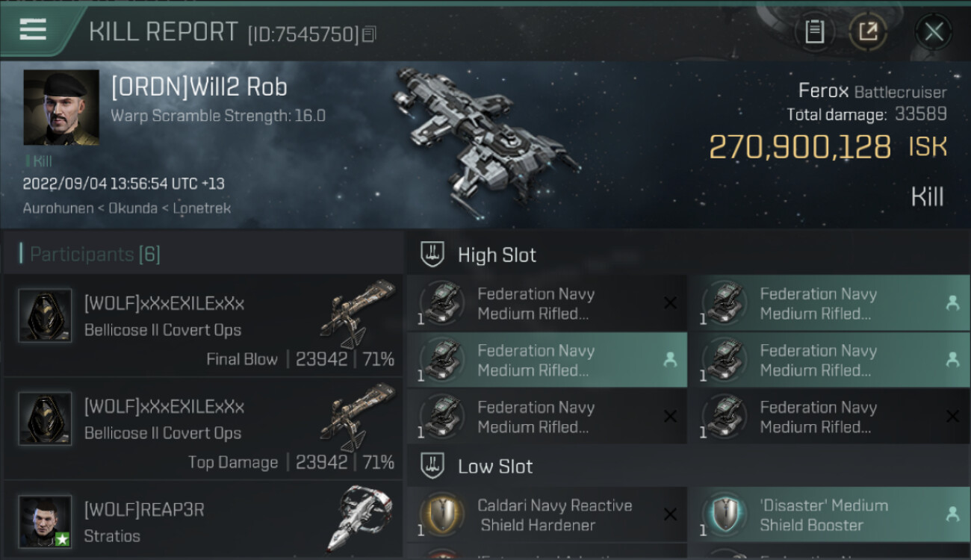Click the Stratios ship icon
The height and width of the screenshot is (560, 971).
tap(361, 519)
